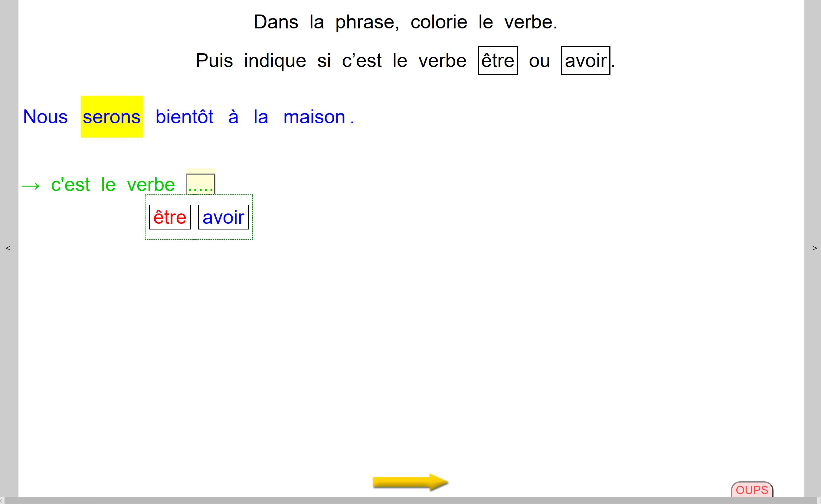Click the yellow next arrow

pyautogui.click(x=410, y=482)
